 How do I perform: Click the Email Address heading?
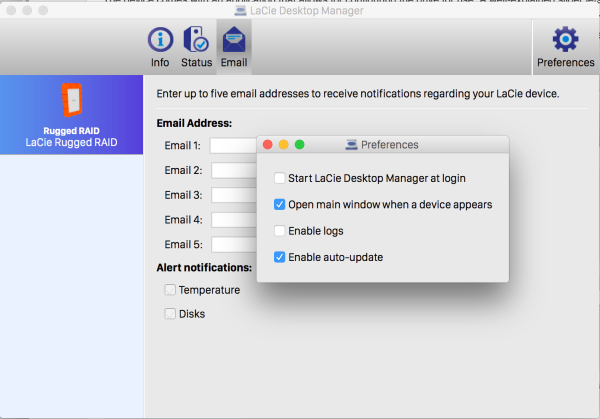[x=194, y=123]
